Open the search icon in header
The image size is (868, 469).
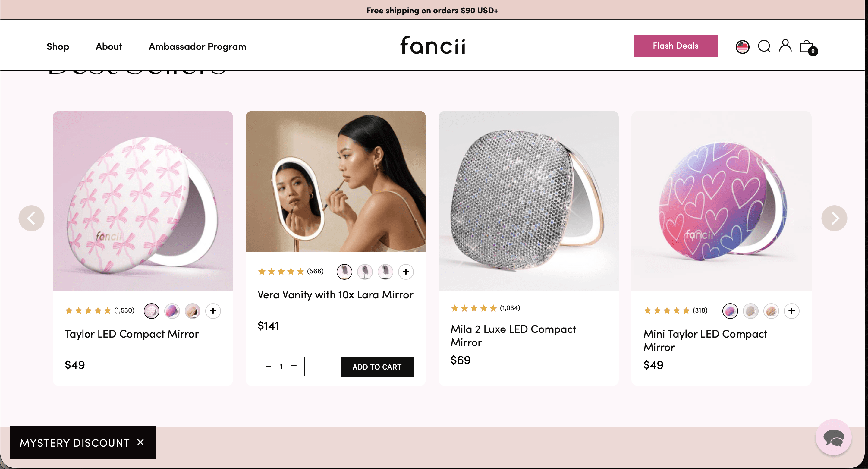point(764,46)
